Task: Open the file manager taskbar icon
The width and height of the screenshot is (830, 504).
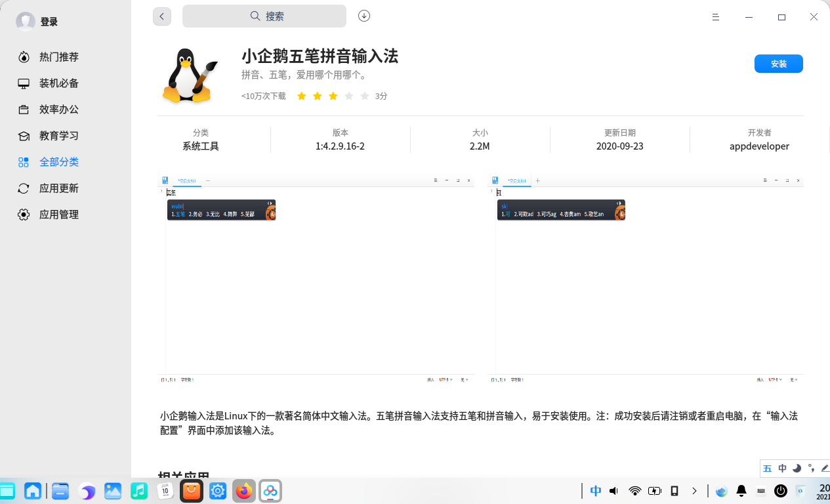Action: click(60, 490)
